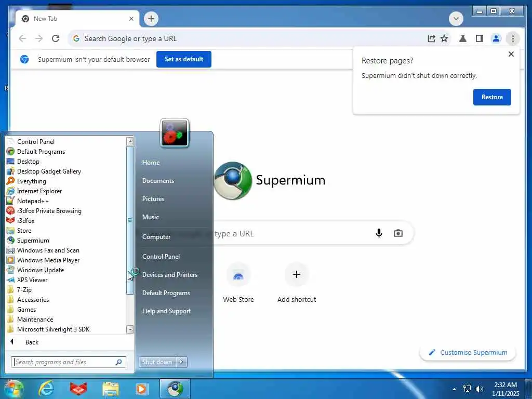Open the arrow next to Shut down
This screenshot has width=532, height=399.
181,362
